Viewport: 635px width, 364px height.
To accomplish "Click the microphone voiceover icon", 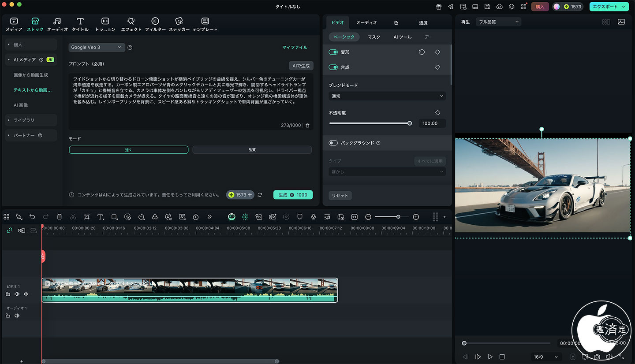I will point(313,217).
